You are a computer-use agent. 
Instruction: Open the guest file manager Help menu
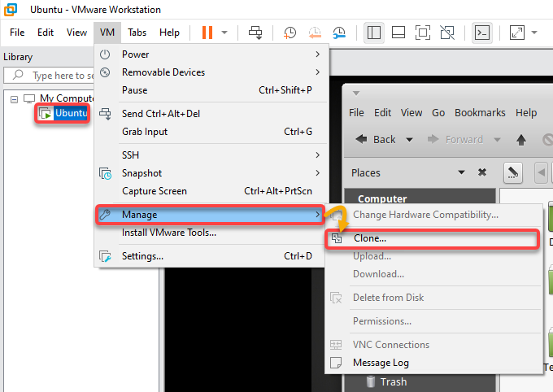pos(526,113)
